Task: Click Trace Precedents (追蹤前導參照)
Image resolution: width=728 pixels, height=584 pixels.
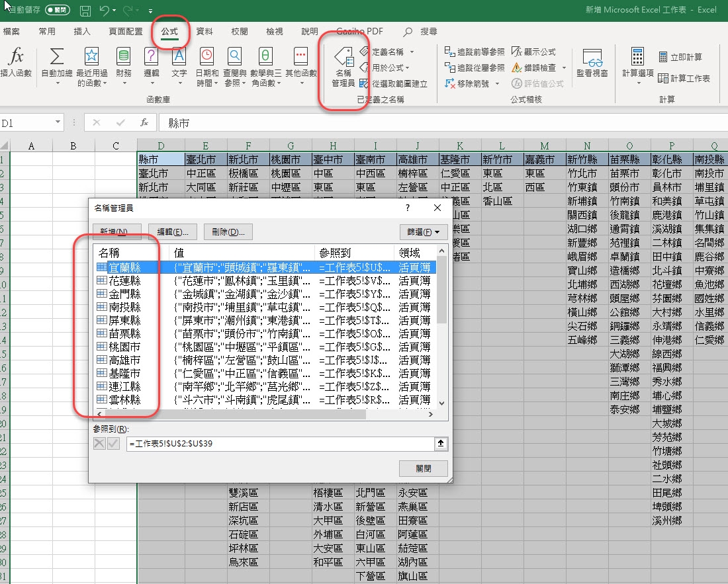Action: coord(475,52)
